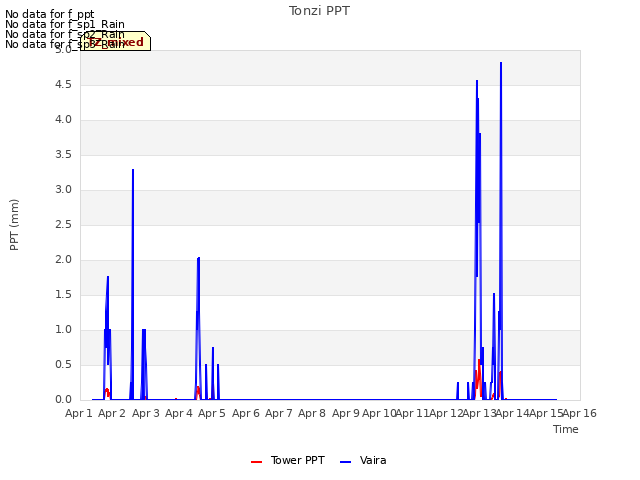640x480 pixels.
Task: Click the Apr 3 x-axis tick label
Action: coord(146,413)
